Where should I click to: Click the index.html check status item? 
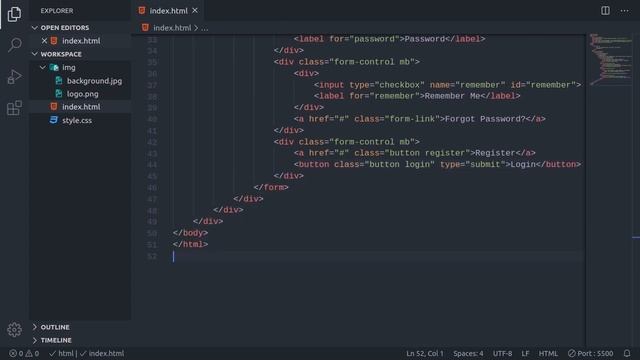click(x=102, y=353)
